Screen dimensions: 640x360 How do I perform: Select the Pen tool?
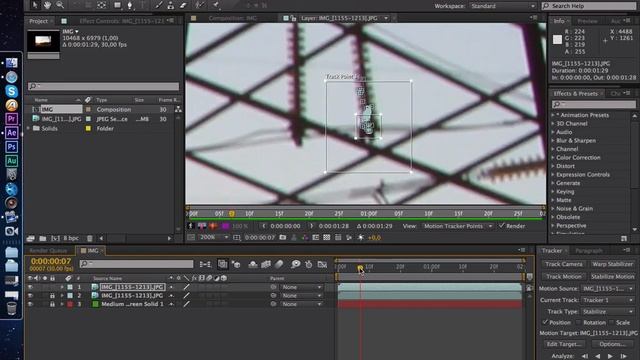coord(130,5)
